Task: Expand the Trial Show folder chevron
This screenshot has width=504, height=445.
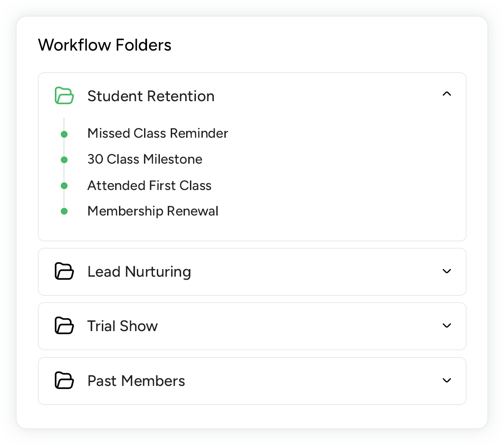Action: [447, 326]
